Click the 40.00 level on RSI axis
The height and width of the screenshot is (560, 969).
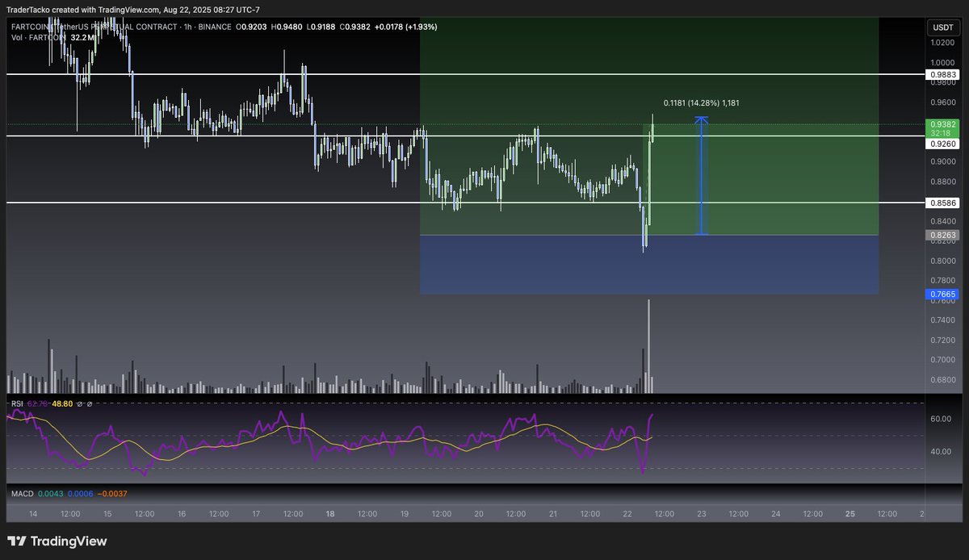[x=940, y=452]
